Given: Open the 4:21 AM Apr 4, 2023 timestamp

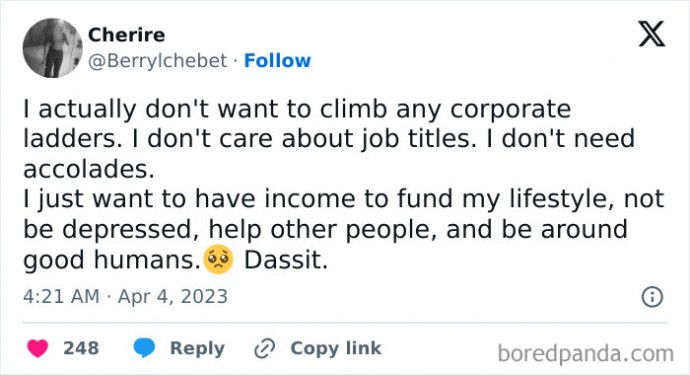Looking at the screenshot, I should (x=125, y=296).
